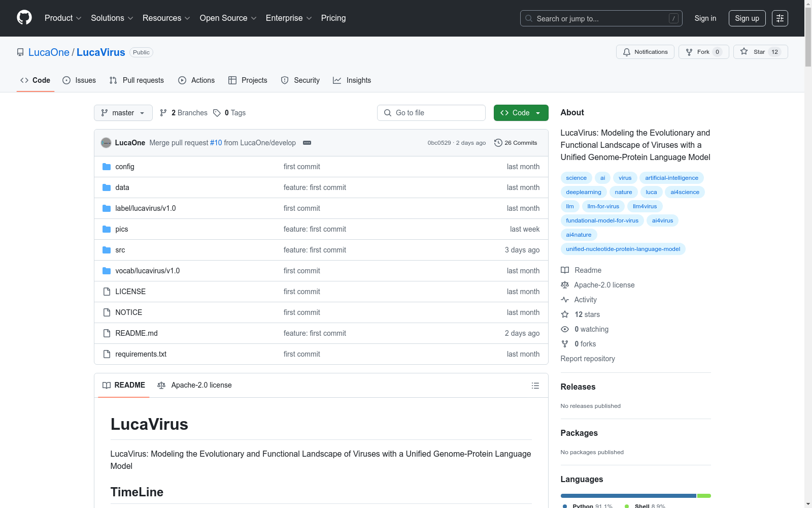The width and height of the screenshot is (812, 508).
Task: Click the fork icon beside 0 forks
Action: pyautogui.click(x=565, y=344)
